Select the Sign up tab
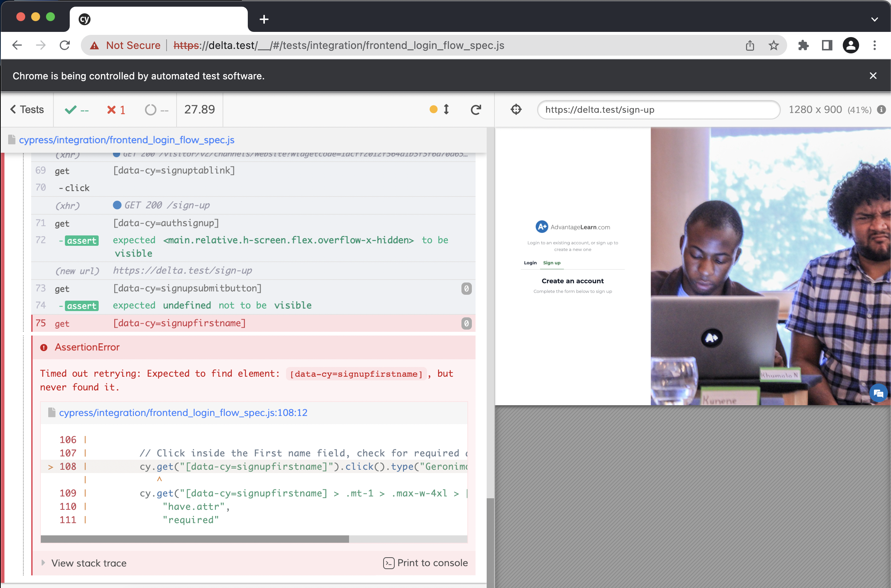 (x=552, y=263)
